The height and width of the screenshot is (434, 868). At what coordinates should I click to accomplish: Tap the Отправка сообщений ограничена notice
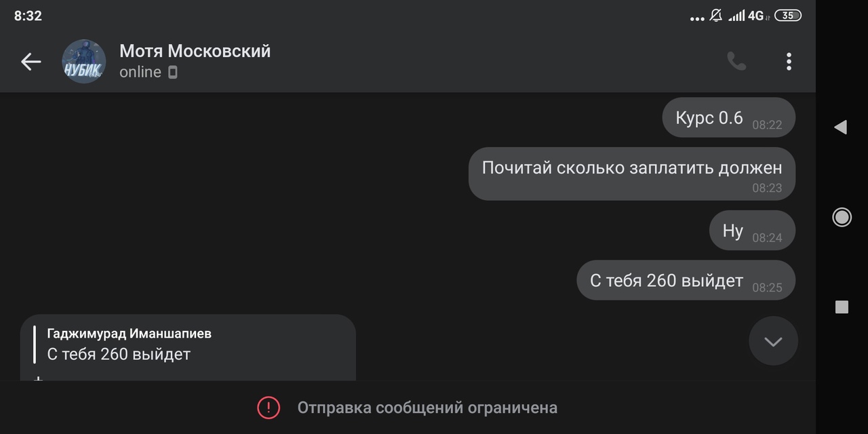tap(427, 408)
